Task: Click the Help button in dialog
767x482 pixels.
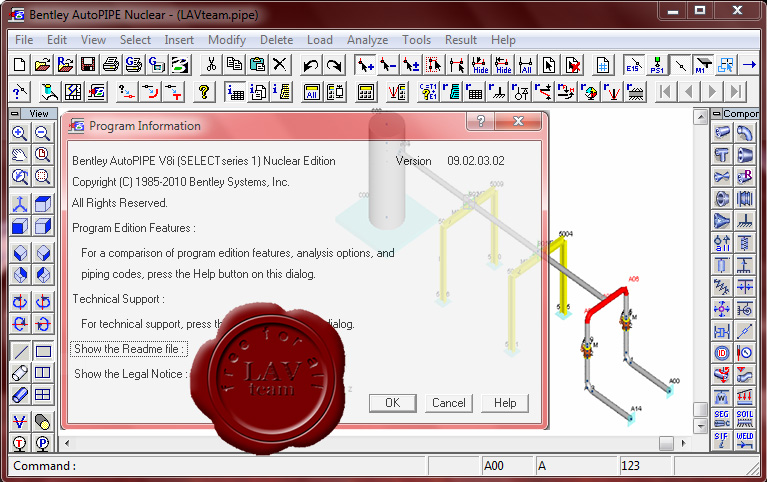Action: click(505, 403)
